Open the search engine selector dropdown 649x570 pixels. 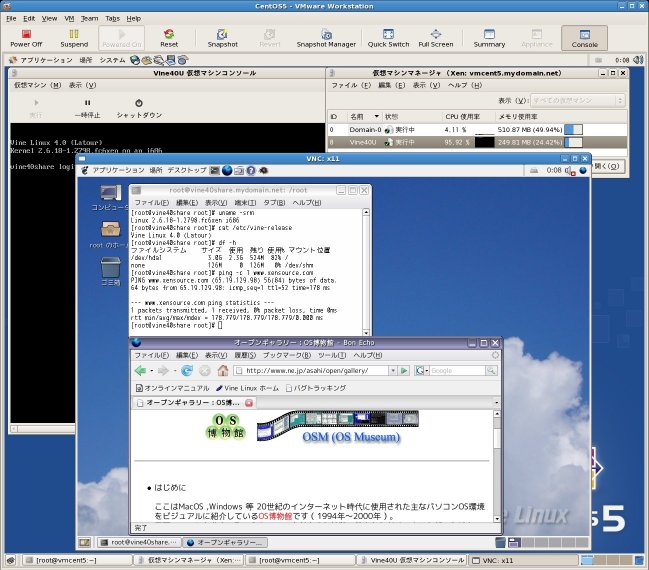(x=422, y=370)
